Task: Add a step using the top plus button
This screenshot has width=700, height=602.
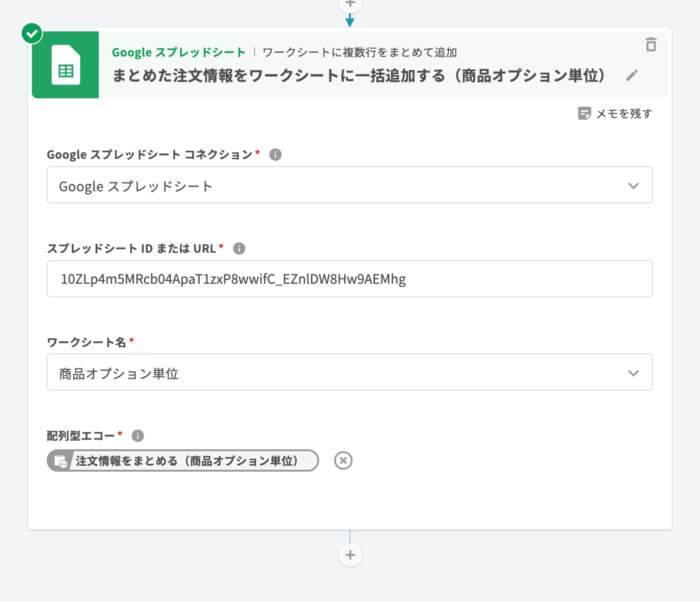Action: pos(350,4)
